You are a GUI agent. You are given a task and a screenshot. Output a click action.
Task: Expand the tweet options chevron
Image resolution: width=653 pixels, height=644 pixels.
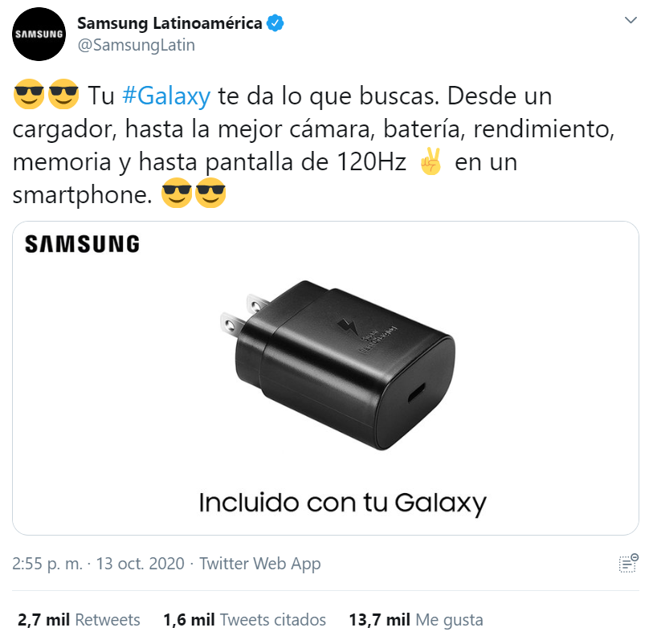pyautogui.click(x=631, y=20)
